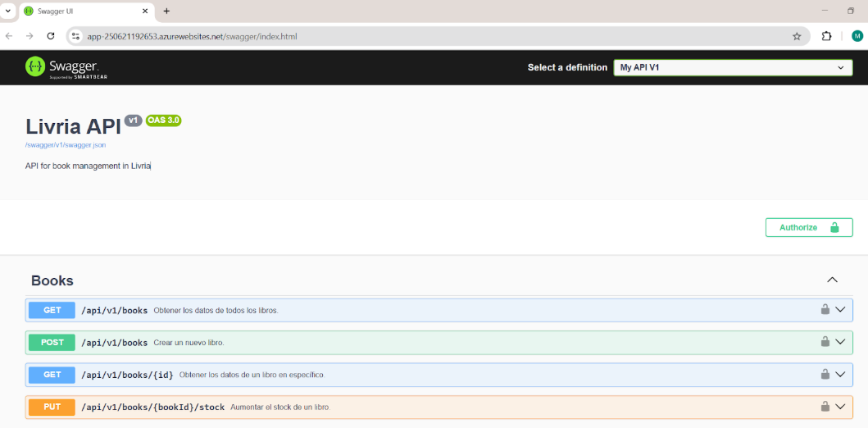Go forward to next page
Screen dimensions: 868x428
pyautogui.click(x=30, y=36)
